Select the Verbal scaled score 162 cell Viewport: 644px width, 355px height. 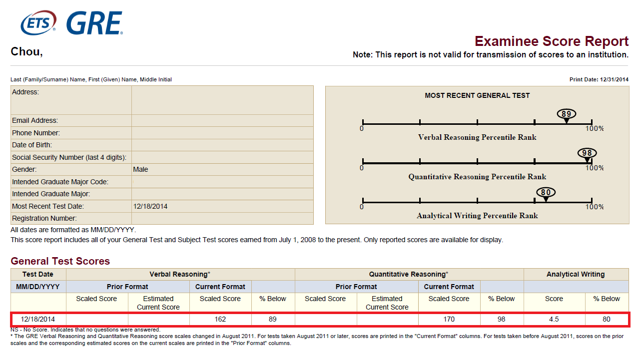pyautogui.click(x=220, y=319)
